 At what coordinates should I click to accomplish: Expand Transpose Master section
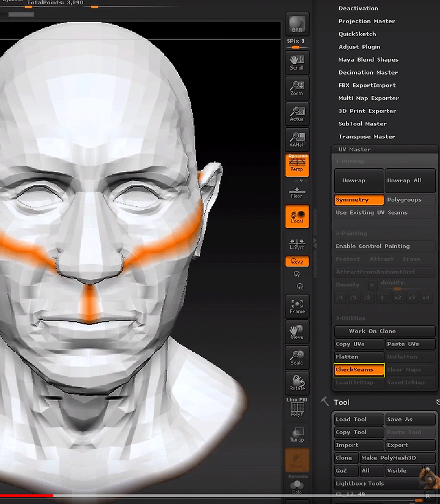pos(367,137)
